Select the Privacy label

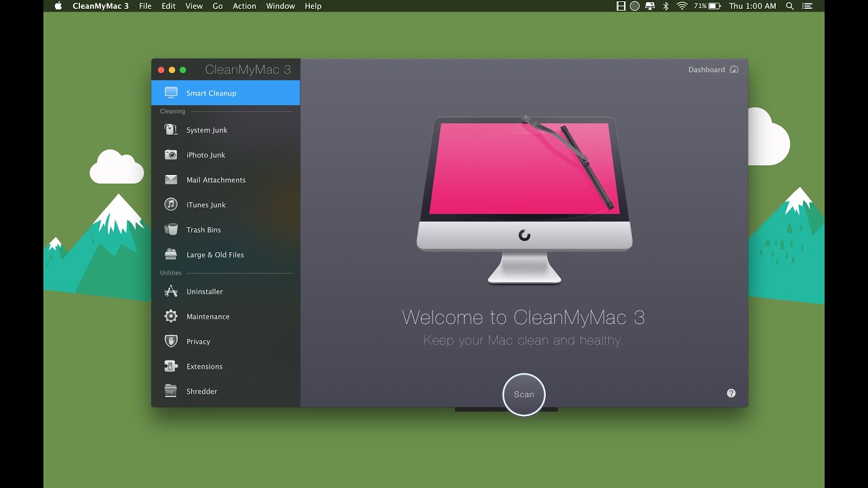point(199,342)
